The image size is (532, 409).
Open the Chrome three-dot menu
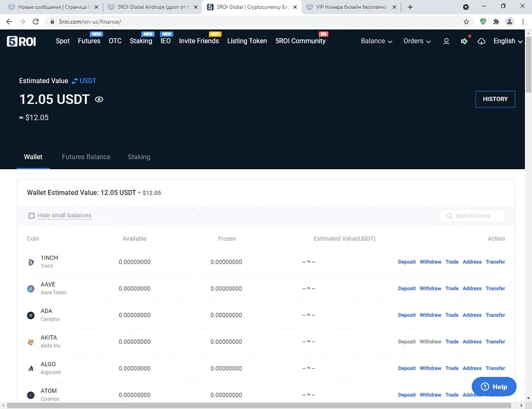(523, 22)
